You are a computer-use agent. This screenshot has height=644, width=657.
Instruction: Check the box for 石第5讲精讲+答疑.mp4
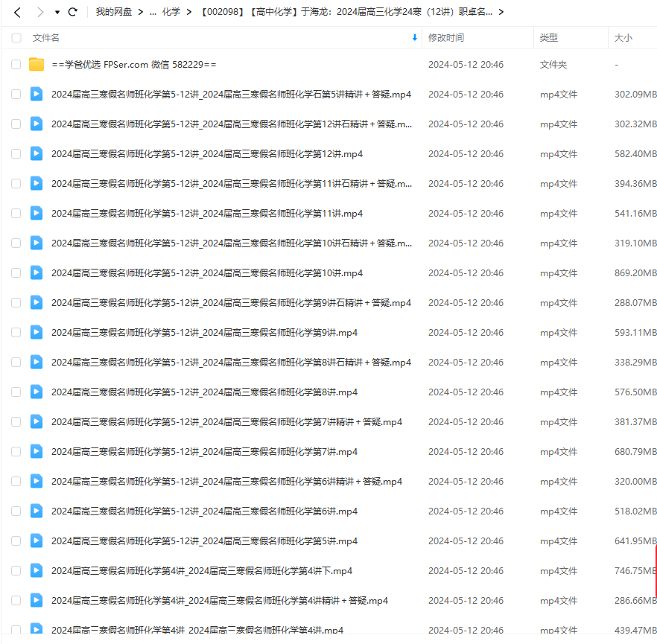click(x=16, y=95)
